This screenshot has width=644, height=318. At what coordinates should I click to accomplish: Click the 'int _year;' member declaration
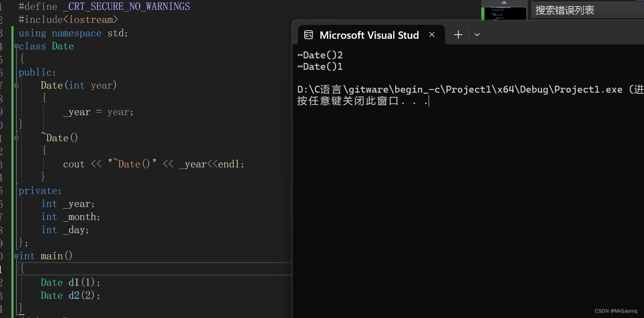(x=68, y=204)
